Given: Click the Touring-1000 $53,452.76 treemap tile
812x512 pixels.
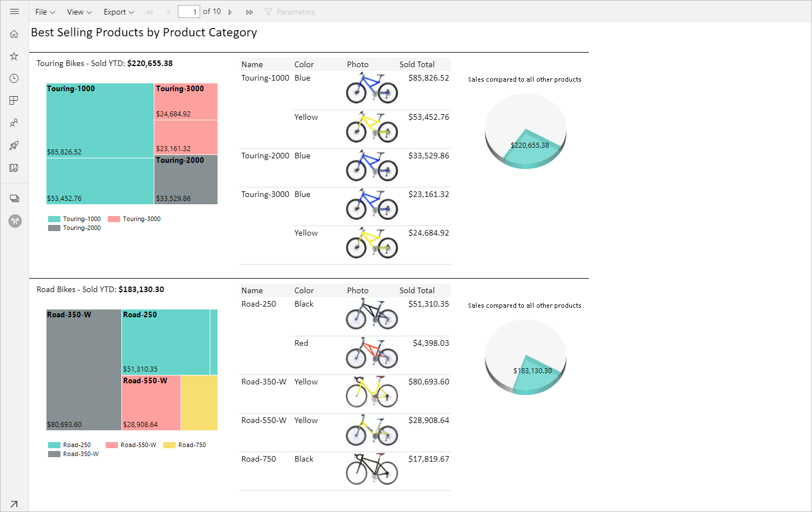Looking at the screenshot, I should click(x=100, y=181).
